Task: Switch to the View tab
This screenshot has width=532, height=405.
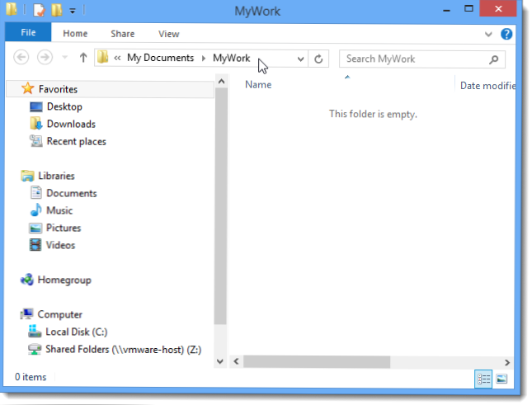Action: [x=168, y=34]
